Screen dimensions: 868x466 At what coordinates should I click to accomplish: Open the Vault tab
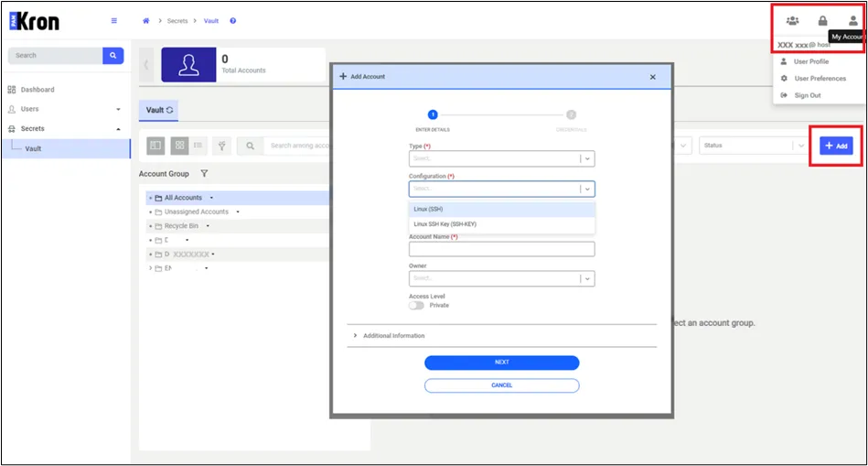pos(159,110)
